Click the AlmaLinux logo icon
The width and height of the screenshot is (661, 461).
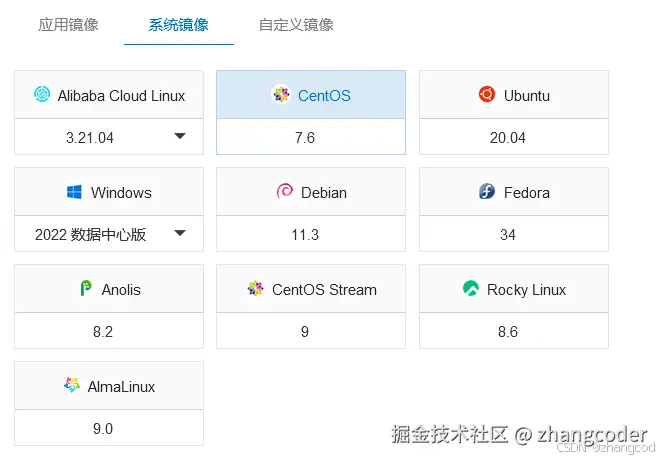[71, 386]
